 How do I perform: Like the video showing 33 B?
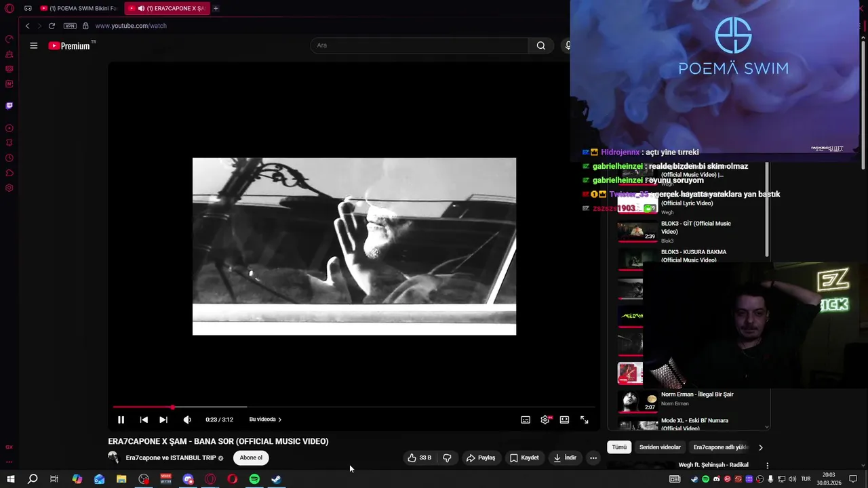pyautogui.click(x=420, y=457)
